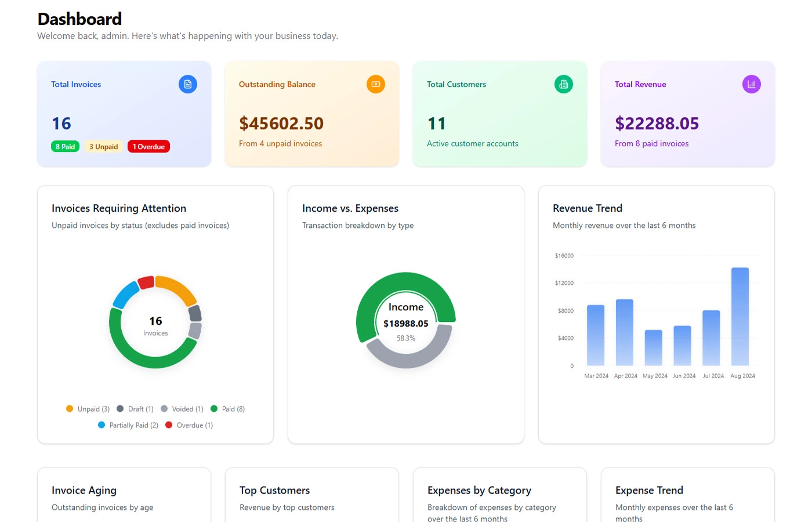Screen dimensions: 812x522
Task: Toggle the Draft (1) legend entry
Action: coord(136,409)
